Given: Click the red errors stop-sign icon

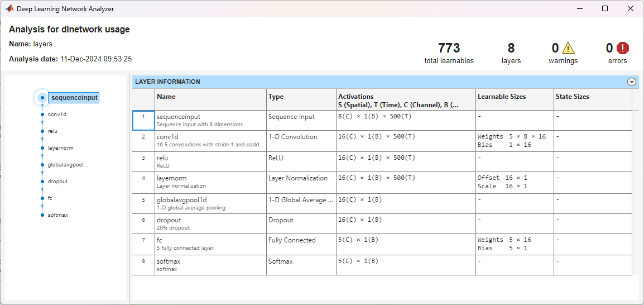Looking at the screenshot, I should coord(623,48).
